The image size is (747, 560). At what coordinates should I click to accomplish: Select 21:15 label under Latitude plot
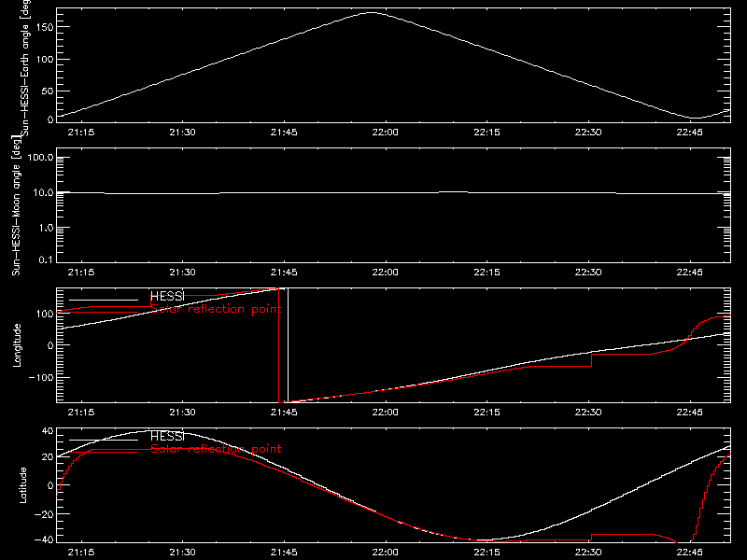click(81, 552)
